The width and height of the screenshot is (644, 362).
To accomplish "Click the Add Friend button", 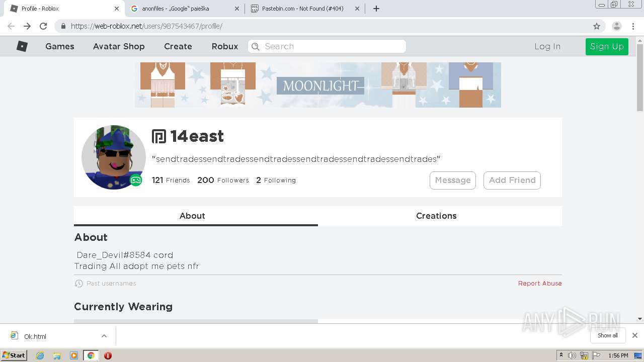I will click(x=512, y=180).
